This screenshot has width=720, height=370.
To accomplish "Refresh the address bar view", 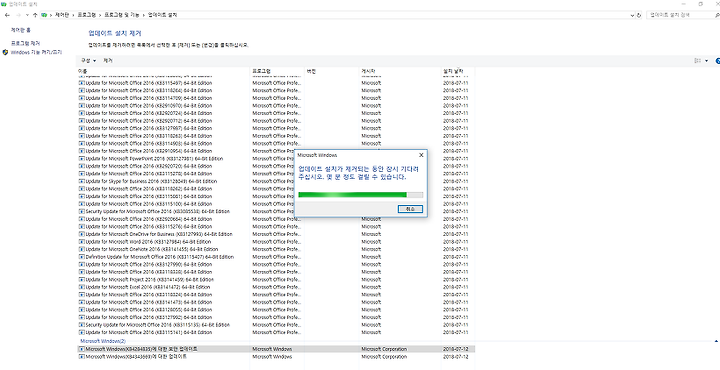I will 639,15.
